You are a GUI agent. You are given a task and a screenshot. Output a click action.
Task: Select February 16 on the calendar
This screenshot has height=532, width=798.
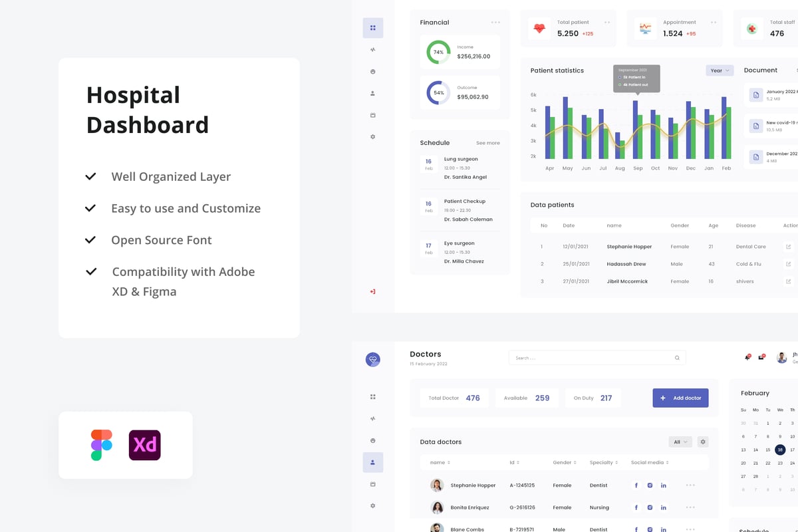pyautogui.click(x=780, y=450)
